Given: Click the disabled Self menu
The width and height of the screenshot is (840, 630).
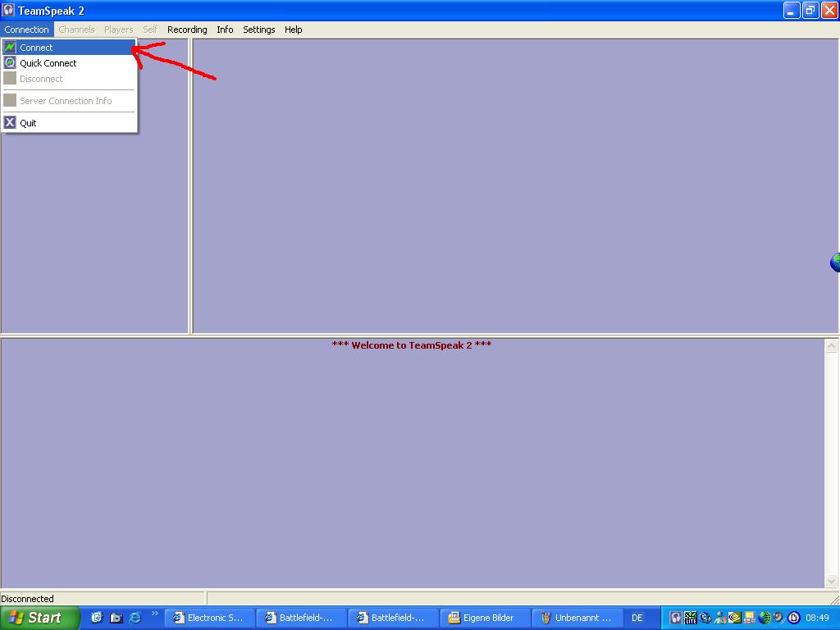Looking at the screenshot, I should click(150, 30).
